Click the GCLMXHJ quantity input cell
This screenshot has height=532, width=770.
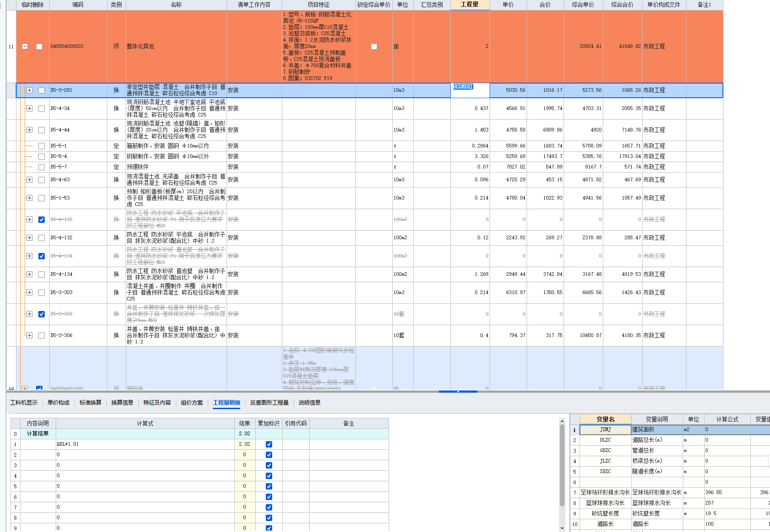point(470,90)
